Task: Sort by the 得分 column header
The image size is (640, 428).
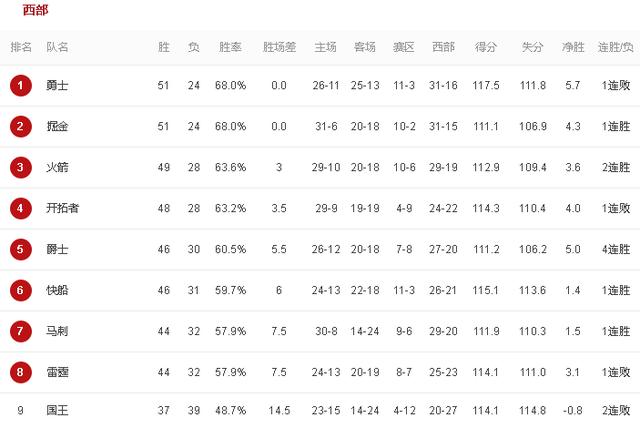Action: tap(486, 47)
